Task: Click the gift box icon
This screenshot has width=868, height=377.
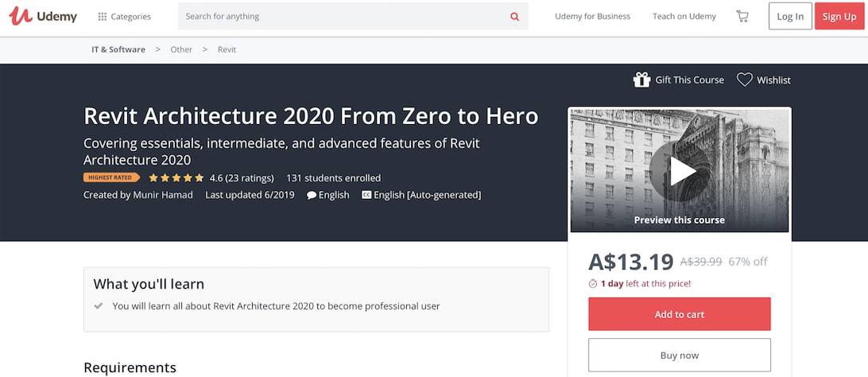Action: (x=641, y=80)
